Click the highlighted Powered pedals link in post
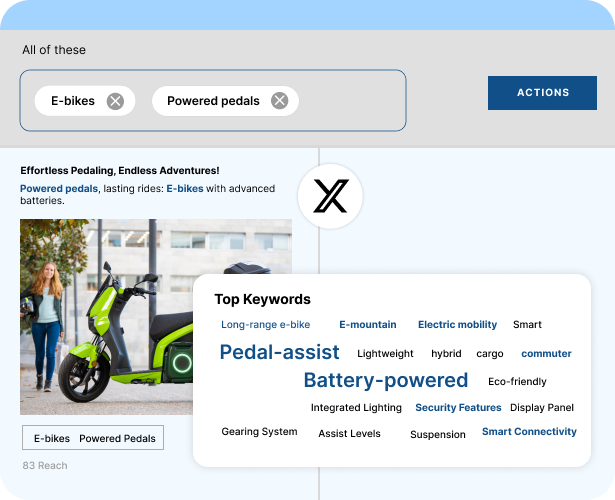 59,189
